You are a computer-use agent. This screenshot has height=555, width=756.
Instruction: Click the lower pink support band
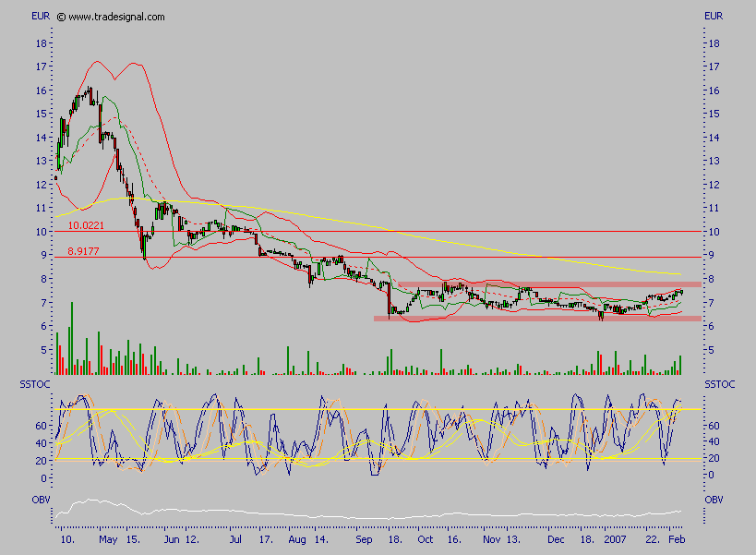click(x=535, y=319)
